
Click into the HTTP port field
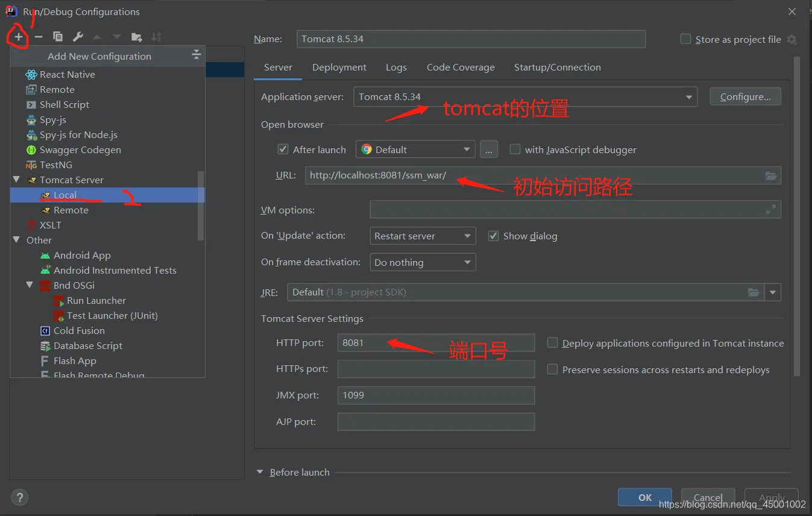pyautogui.click(x=436, y=342)
